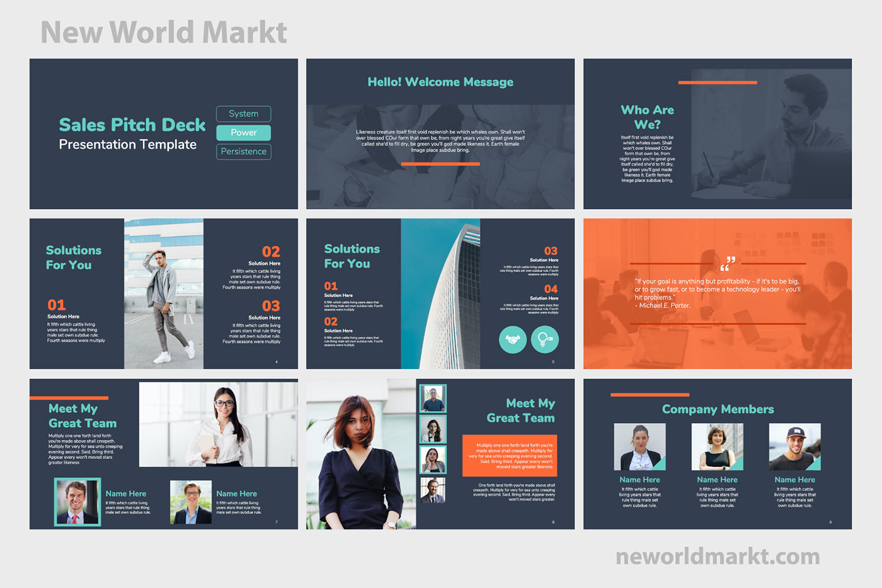The width and height of the screenshot is (882, 588).
Task: Select large photo of woman in navy dress
Action: click(x=361, y=454)
